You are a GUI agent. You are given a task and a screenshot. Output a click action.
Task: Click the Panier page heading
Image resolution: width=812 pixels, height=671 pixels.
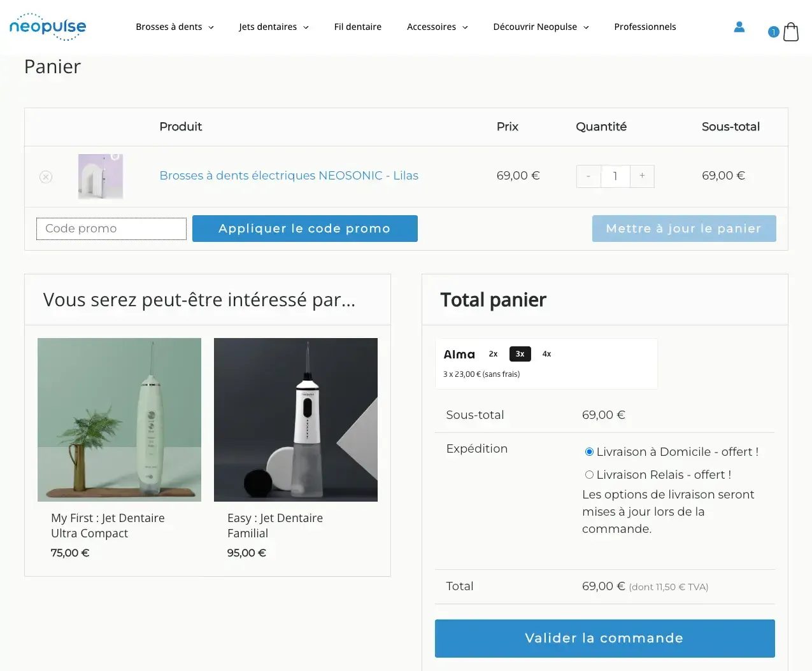click(x=52, y=67)
